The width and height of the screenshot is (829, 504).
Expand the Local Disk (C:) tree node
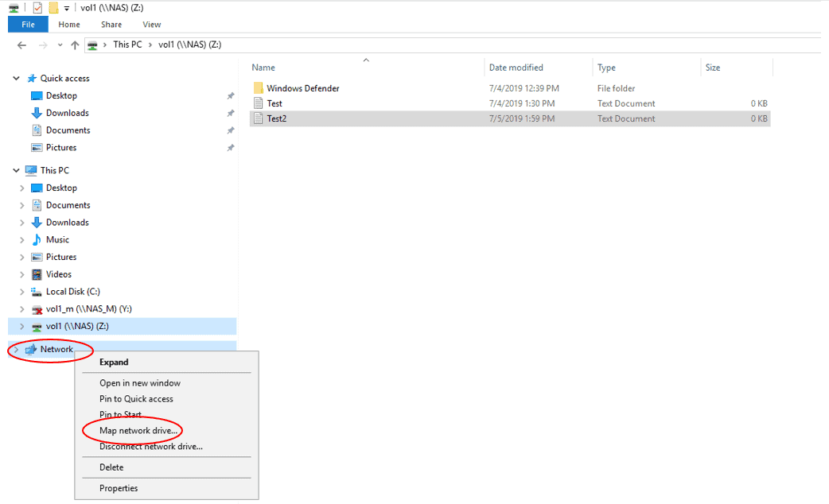click(x=22, y=292)
